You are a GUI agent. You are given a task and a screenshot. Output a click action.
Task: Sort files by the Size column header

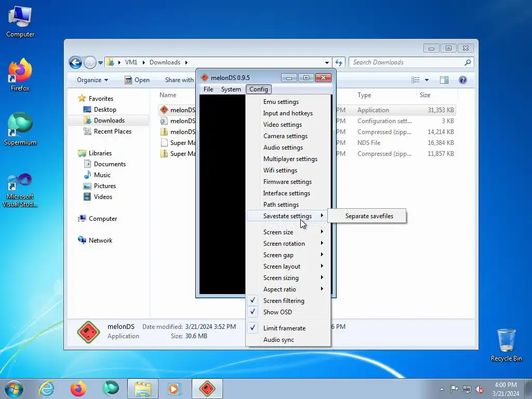(x=436, y=95)
